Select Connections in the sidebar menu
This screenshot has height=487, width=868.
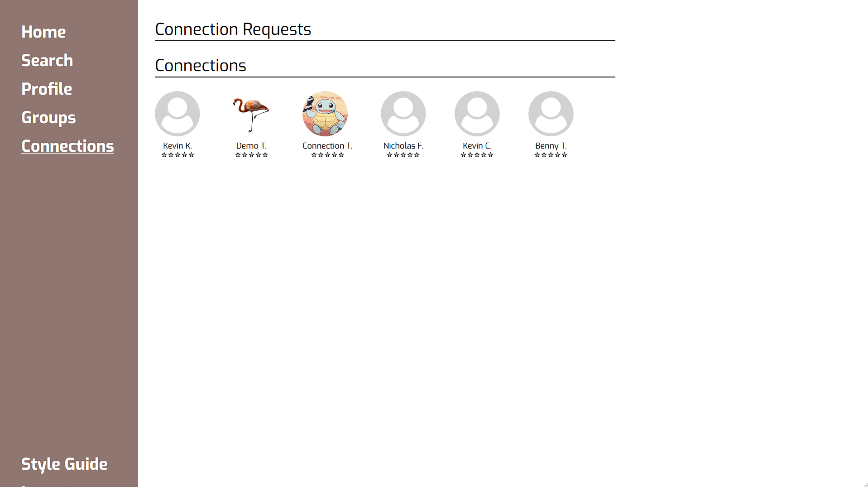pos(67,146)
